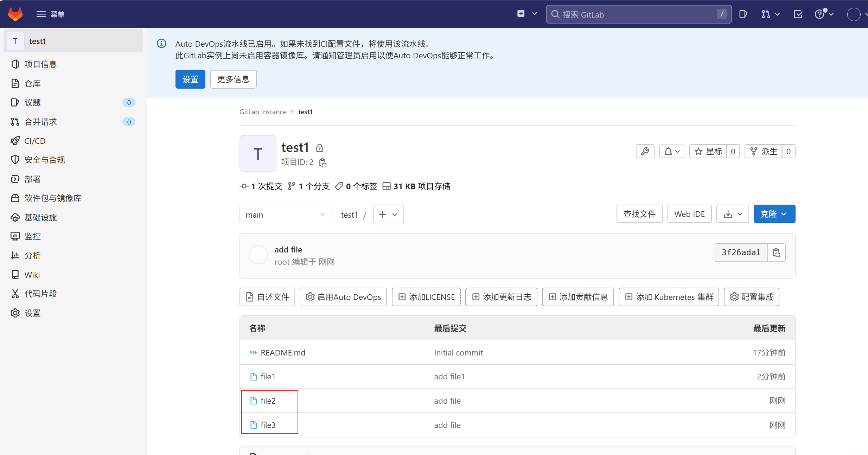Open the notification bell dropdown
Viewport: 868px width, 455px height.
(x=671, y=152)
